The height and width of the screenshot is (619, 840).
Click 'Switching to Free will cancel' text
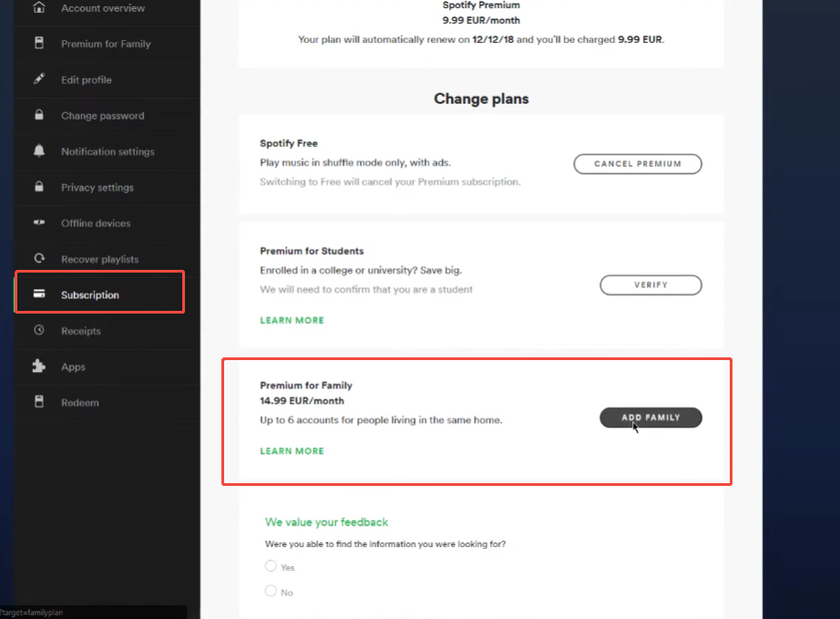pos(390,181)
